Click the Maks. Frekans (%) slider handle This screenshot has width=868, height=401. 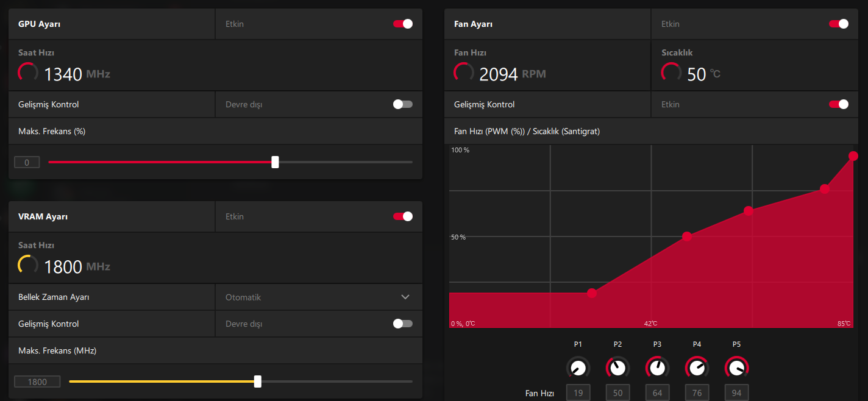[275, 162]
